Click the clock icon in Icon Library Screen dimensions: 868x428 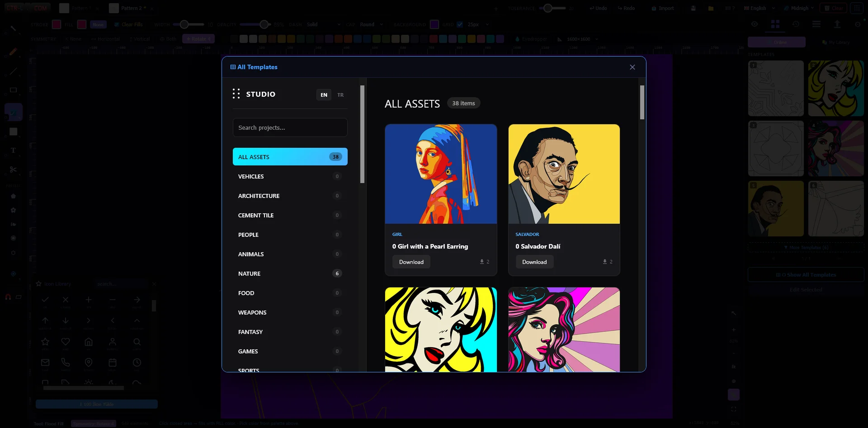(137, 362)
